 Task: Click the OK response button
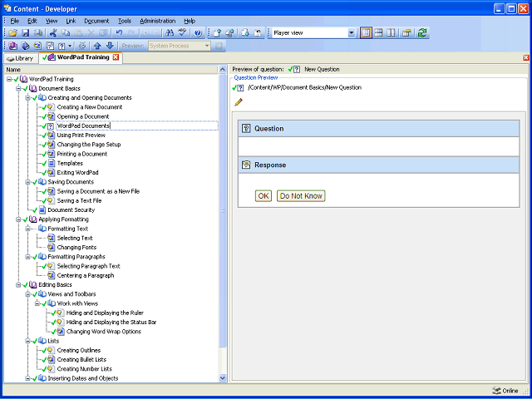[x=264, y=196]
